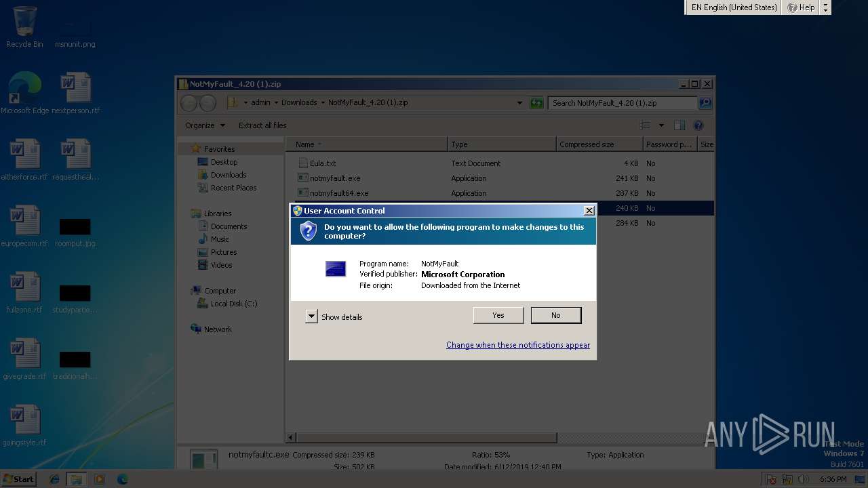Screen dimensions: 868x488
Task: Click EN English (United States) language selector
Action: point(734,7)
